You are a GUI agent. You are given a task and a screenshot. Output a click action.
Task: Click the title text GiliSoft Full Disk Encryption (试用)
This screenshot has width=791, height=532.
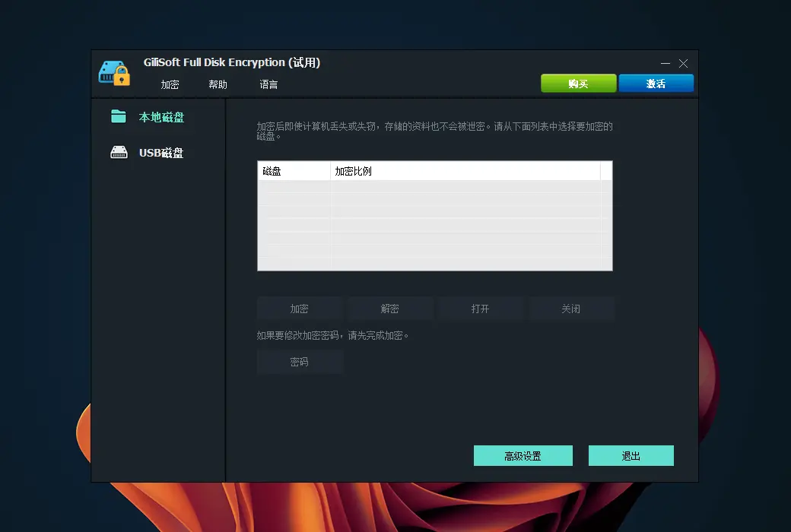[232, 62]
